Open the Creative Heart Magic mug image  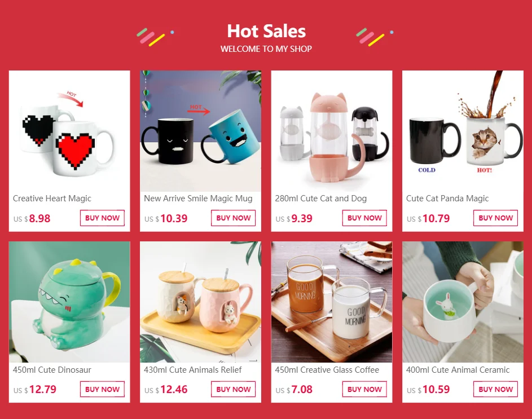click(69, 131)
